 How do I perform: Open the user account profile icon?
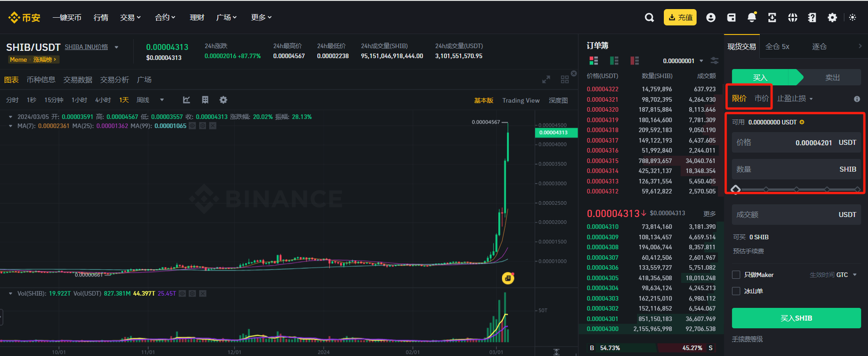711,17
